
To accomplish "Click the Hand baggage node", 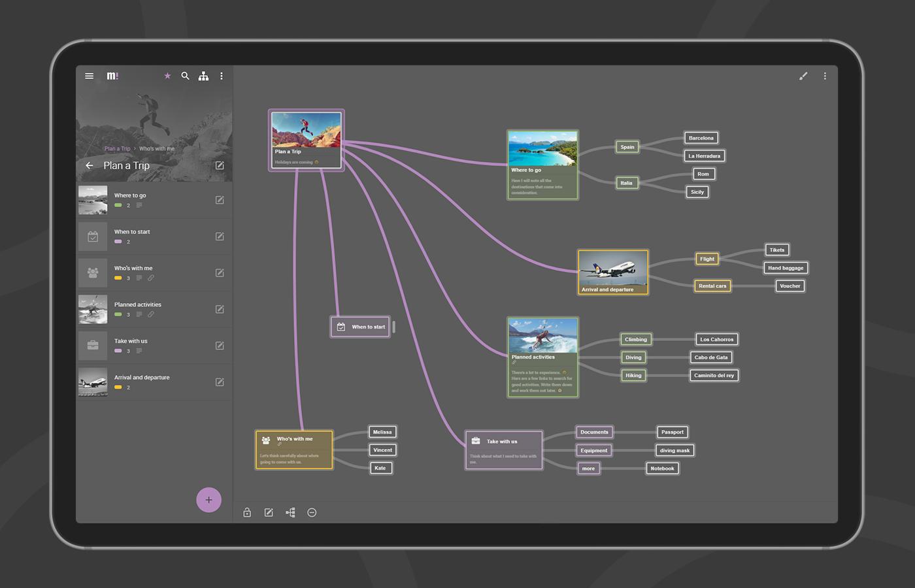I will pos(786,268).
